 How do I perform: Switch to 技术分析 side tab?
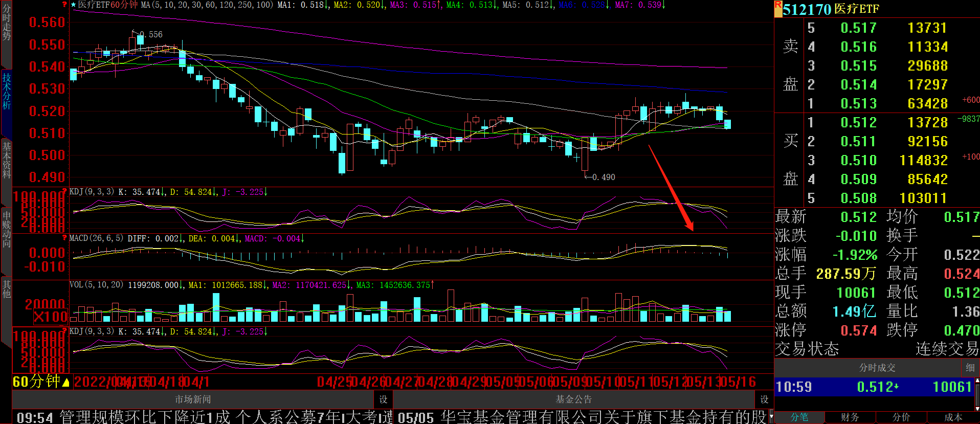6,91
